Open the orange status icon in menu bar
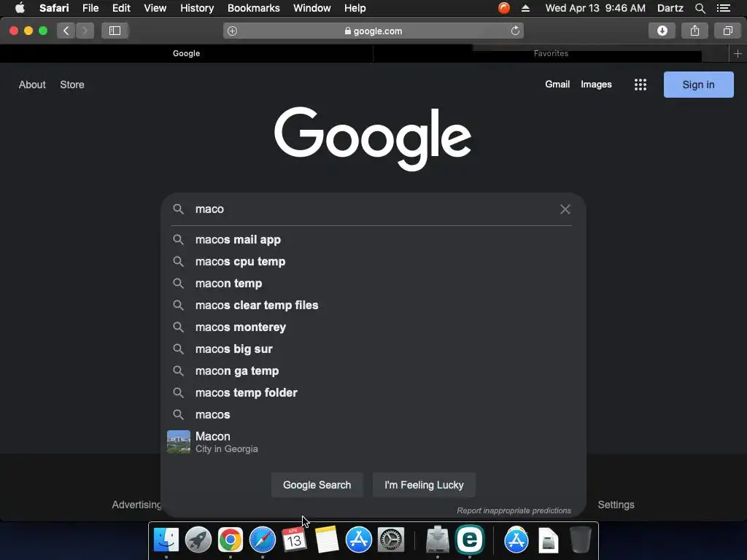Image resolution: width=747 pixels, height=560 pixels. click(504, 8)
